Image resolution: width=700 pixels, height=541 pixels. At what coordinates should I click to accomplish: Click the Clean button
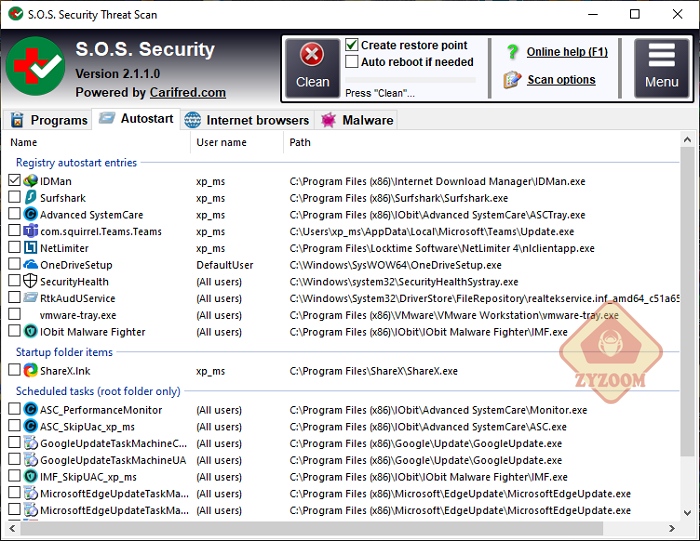coord(312,68)
